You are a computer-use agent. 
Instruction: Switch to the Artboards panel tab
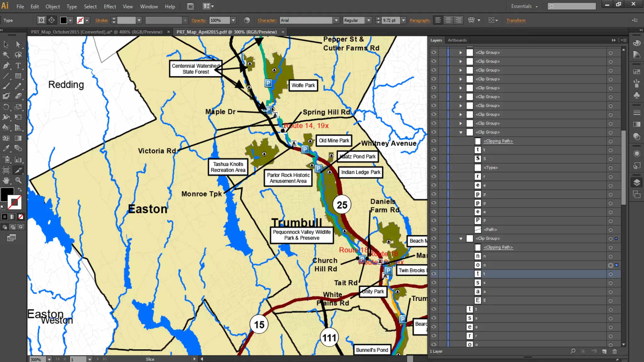tap(457, 40)
